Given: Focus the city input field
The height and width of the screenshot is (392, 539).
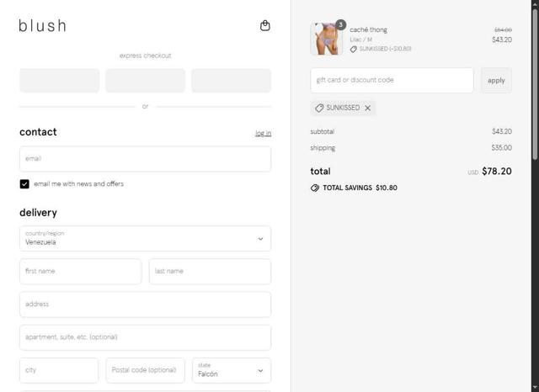Looking at the screenshot, I should coord(59,370).
